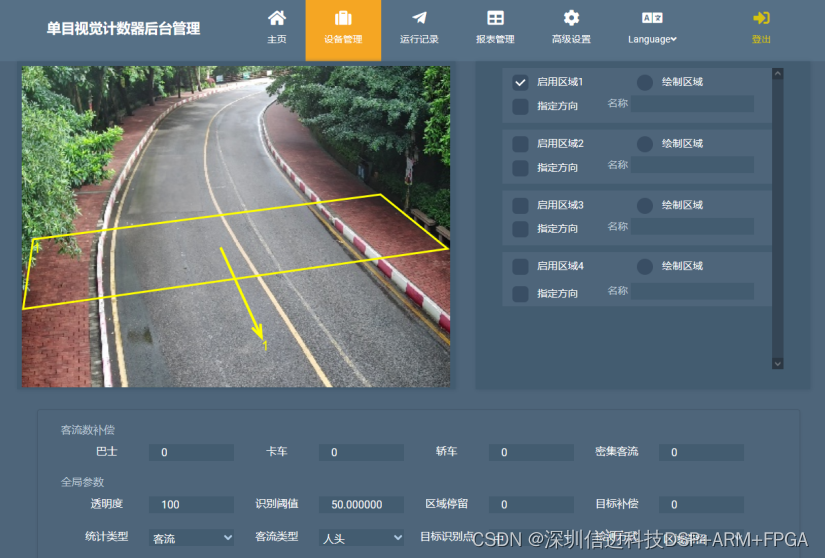Viewport: 825px width, 559px height.
Task: Click the 登出 logout icon
Action: pyautogui.click(x=761, y=18)
